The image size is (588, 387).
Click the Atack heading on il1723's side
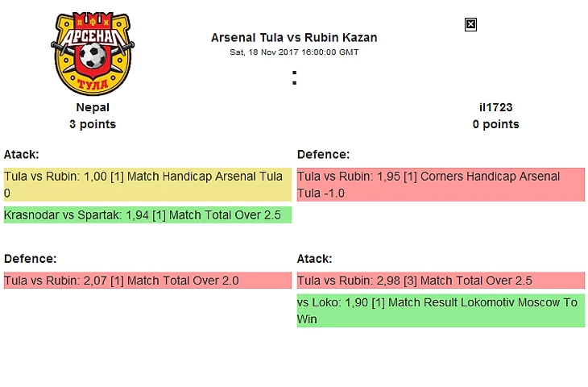tap(315, 259)
